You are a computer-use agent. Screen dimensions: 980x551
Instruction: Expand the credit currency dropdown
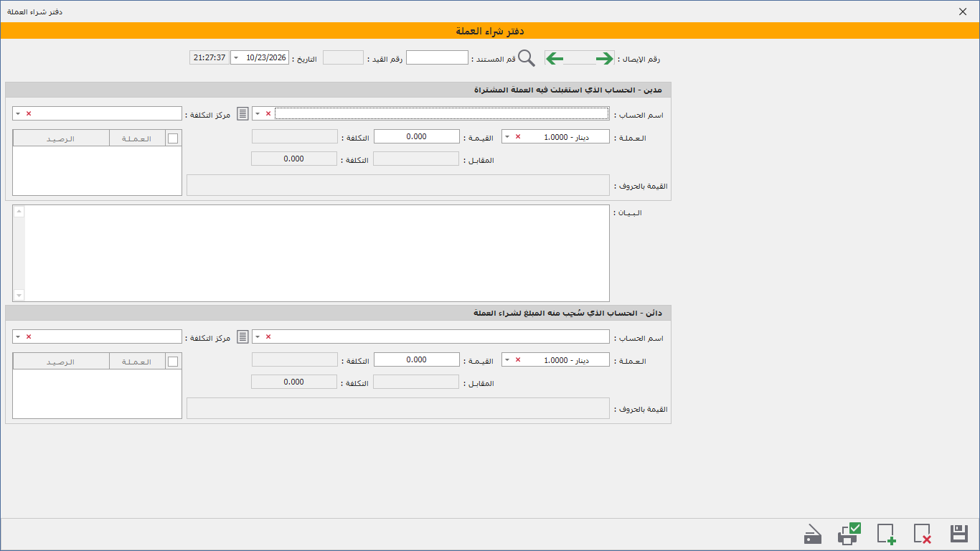point(507,359)
